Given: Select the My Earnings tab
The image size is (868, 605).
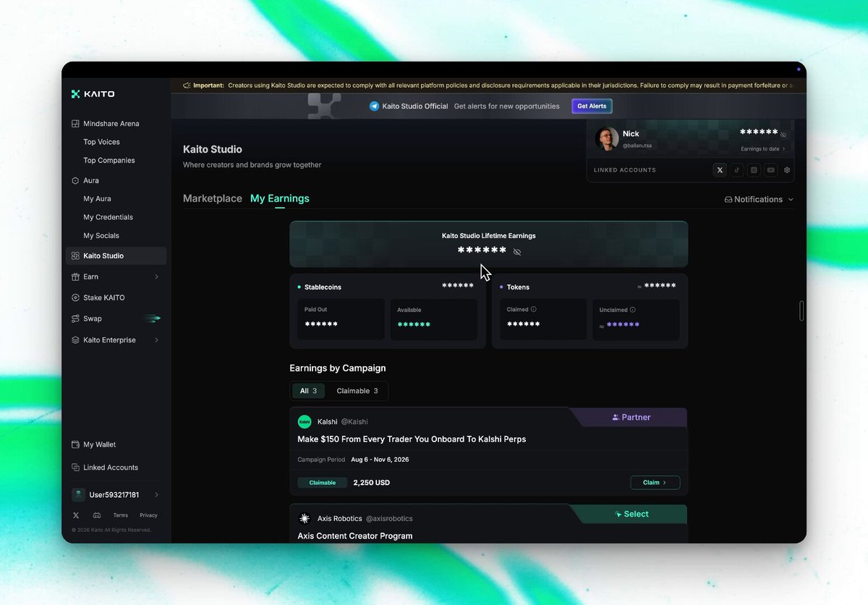Looking at the screenshot, I should coord(280,198).
